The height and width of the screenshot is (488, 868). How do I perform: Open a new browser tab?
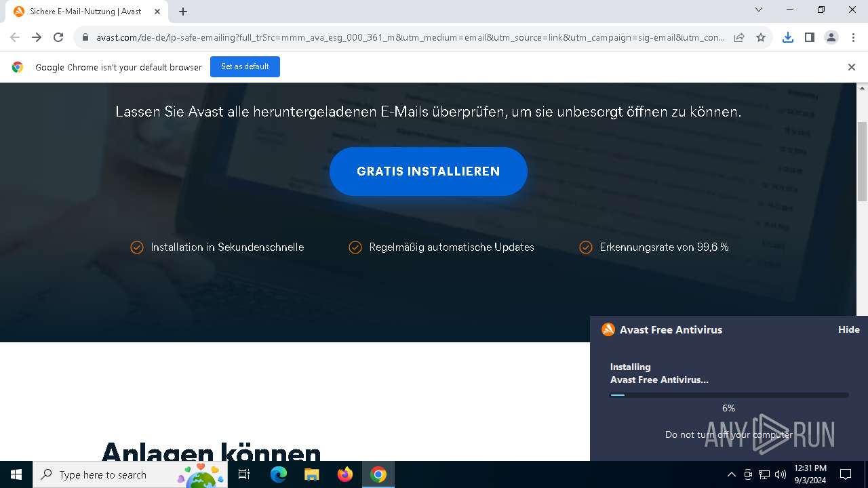point(183,12)
